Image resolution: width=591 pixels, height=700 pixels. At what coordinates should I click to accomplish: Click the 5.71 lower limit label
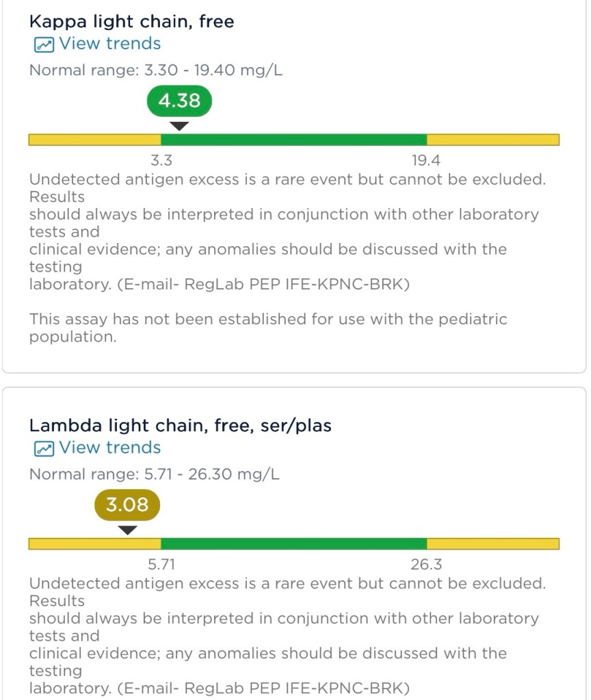(161, 565)
